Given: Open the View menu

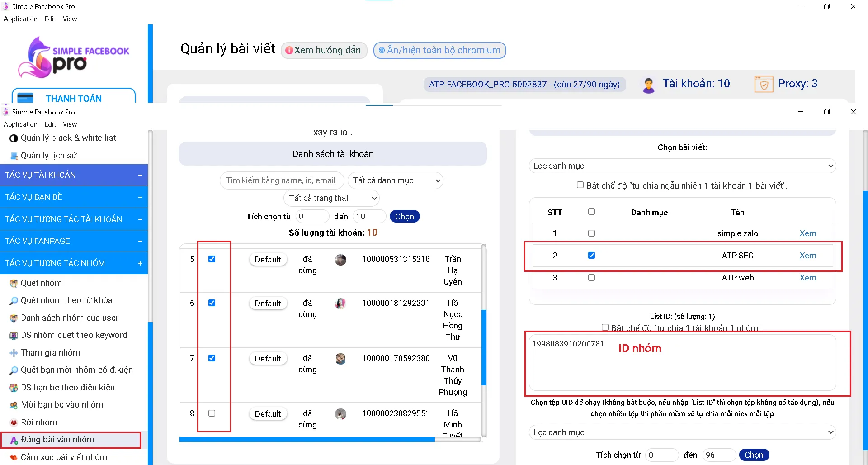Looking at the screenshot, I should click(x=70, y=124).
